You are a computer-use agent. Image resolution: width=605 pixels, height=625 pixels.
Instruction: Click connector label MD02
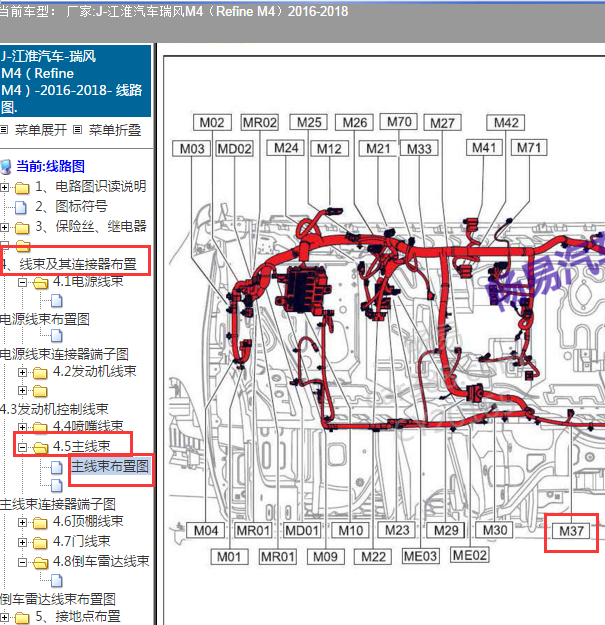click(x=234, y=149)
